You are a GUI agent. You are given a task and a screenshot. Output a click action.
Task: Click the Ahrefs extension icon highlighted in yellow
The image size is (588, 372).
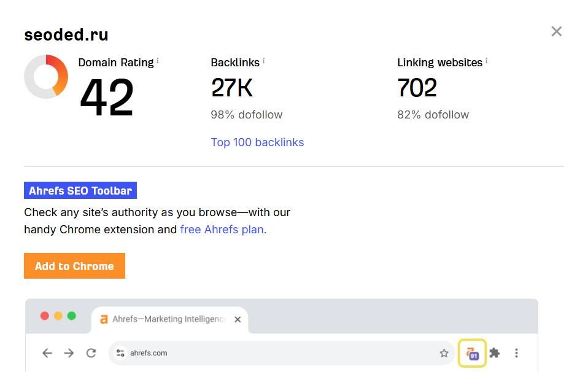(x=472, y=353)
